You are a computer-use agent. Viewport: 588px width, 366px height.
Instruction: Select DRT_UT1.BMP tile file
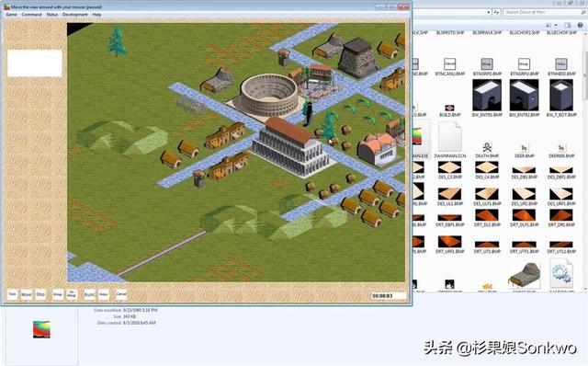coord(487,247)
